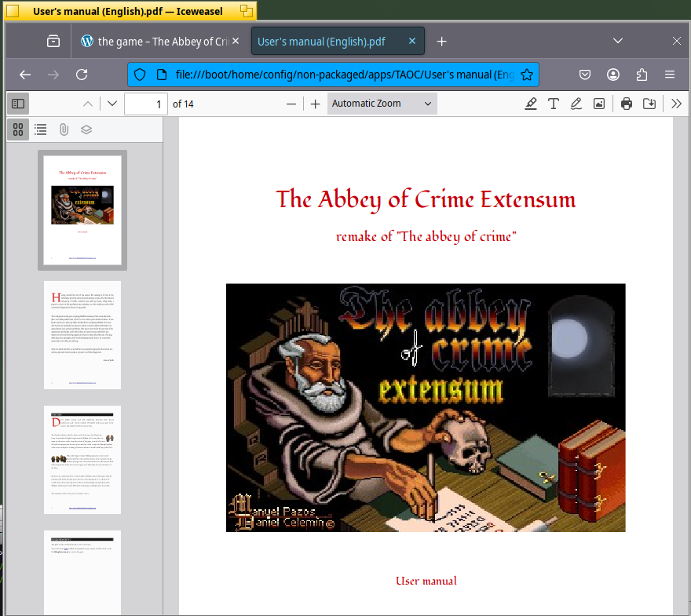Show document outline view
This screenshot has width=691, height=616.
point(41,129)
